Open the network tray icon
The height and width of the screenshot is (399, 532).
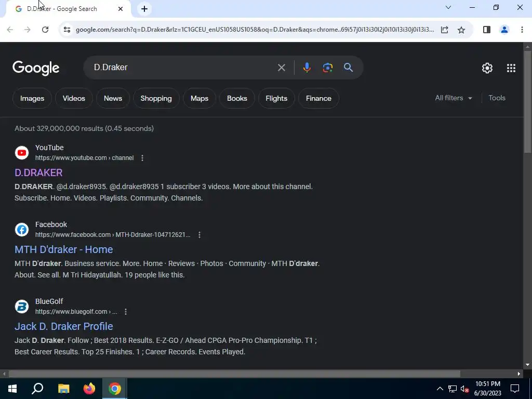click(x=453, y=389)
